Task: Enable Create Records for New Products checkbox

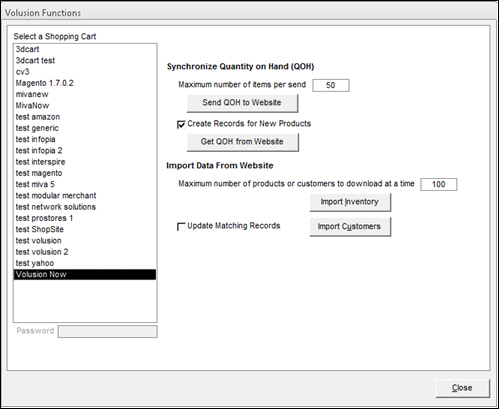Action: pos(181,125)
